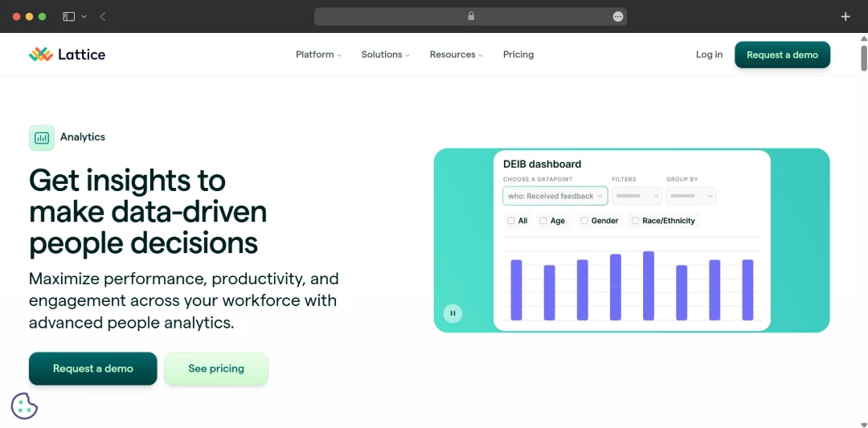
Task: Enable the Gender checkbox
Action: pos(584,221)
